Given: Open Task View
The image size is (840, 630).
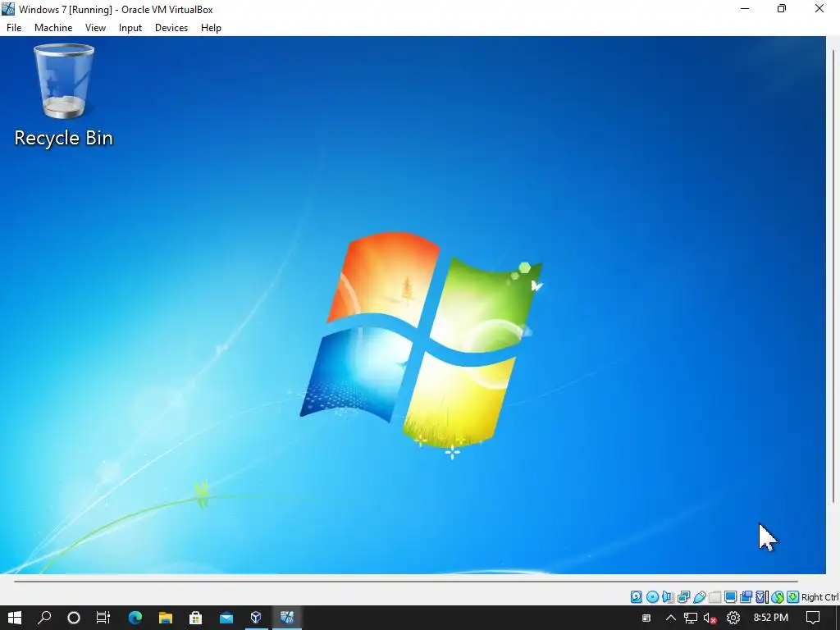Looking at the screenshot, I should click(x=103, y=618).
